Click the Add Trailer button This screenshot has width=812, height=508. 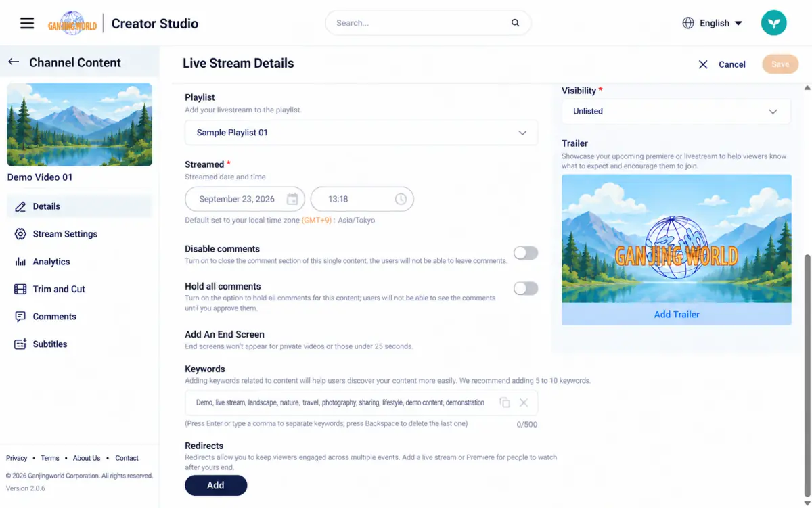[x=677, y=315]
